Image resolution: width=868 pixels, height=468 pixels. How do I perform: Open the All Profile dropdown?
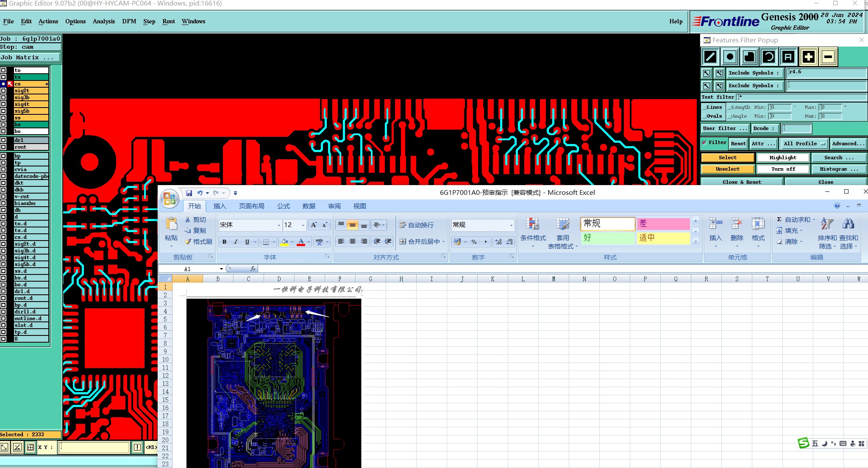click(804, 144)
